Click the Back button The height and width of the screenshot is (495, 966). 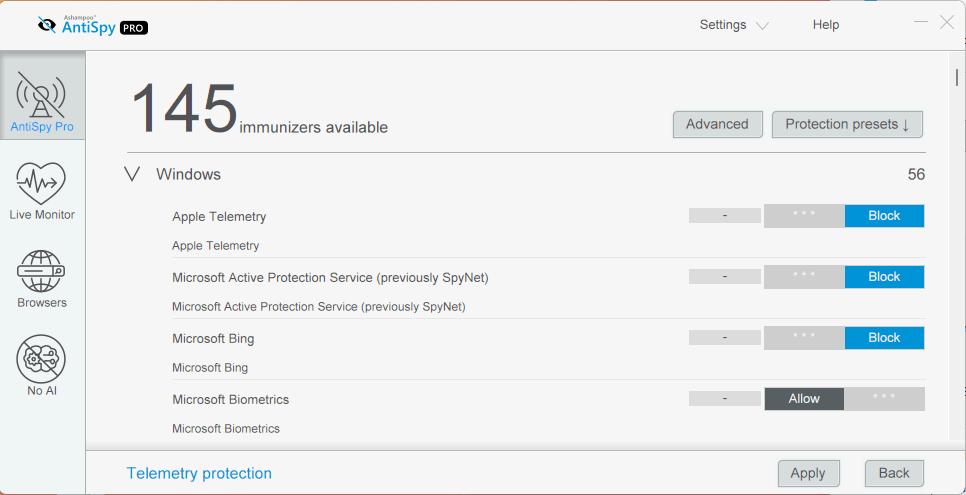pos(894,473)
